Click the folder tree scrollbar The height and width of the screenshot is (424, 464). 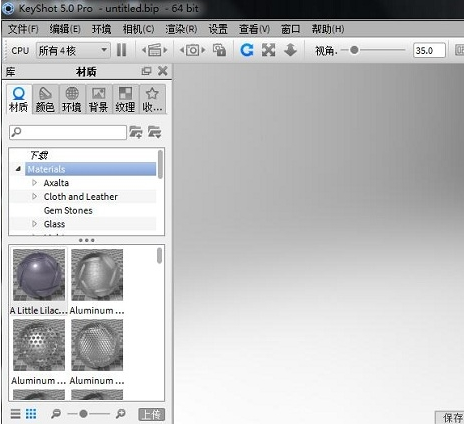(x=160, y=164)
